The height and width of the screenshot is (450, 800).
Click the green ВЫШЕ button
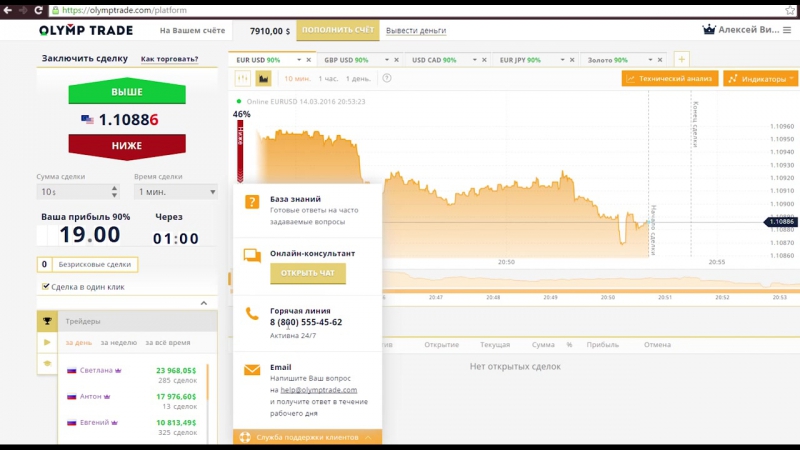(127, 91)
